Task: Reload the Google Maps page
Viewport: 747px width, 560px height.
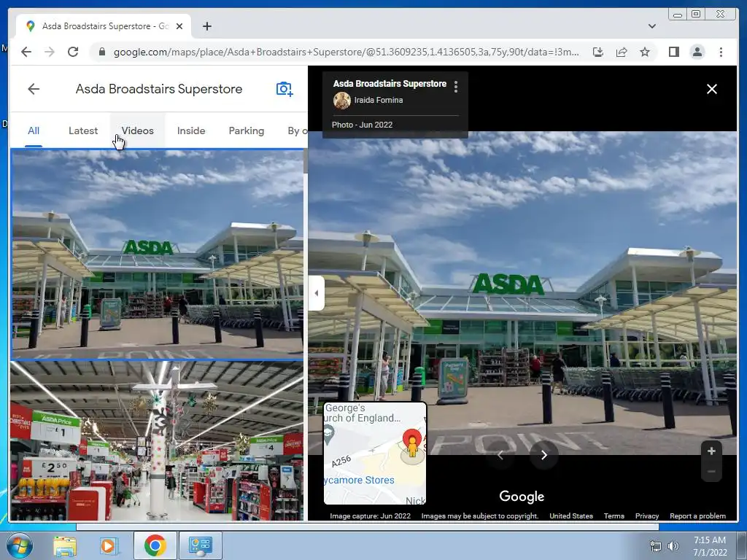Action: tap(73, 52)
